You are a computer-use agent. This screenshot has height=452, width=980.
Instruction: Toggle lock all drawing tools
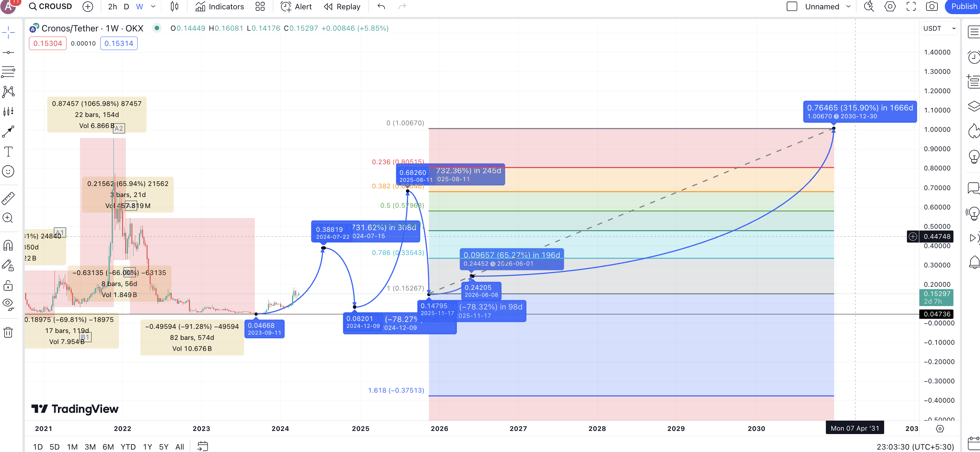click(x=8, y=285)
